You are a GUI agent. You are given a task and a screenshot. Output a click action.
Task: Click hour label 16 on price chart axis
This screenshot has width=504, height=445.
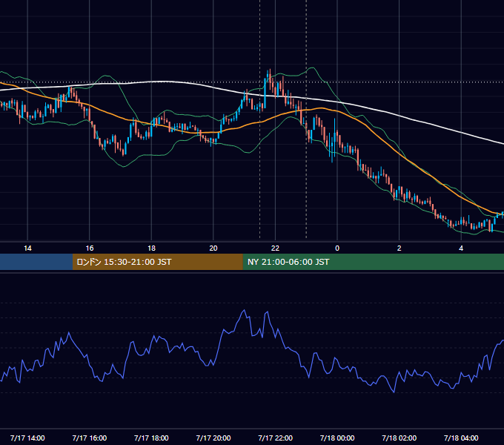[90, 248]
